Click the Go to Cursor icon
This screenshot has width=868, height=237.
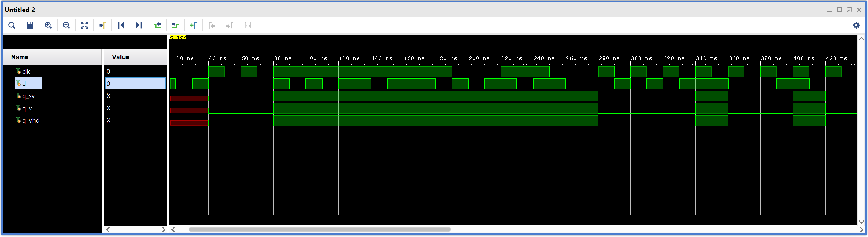click(103, 25)
